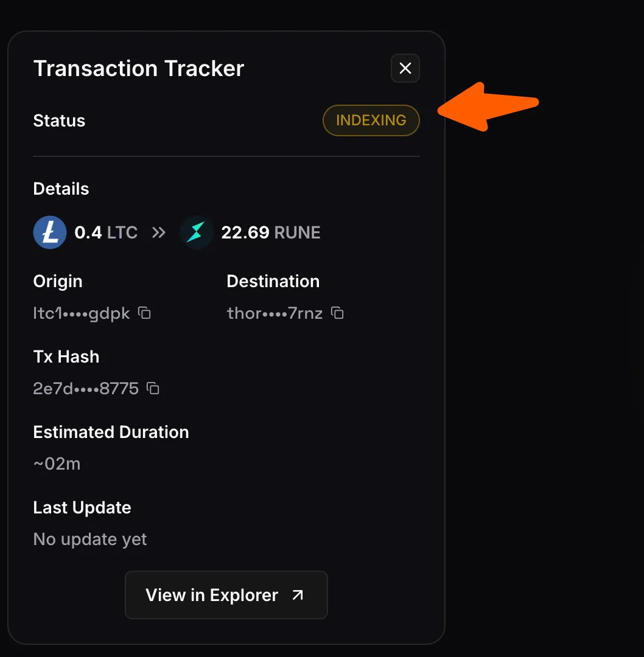Click the Litecoin coin logo

tap(50, 232)
